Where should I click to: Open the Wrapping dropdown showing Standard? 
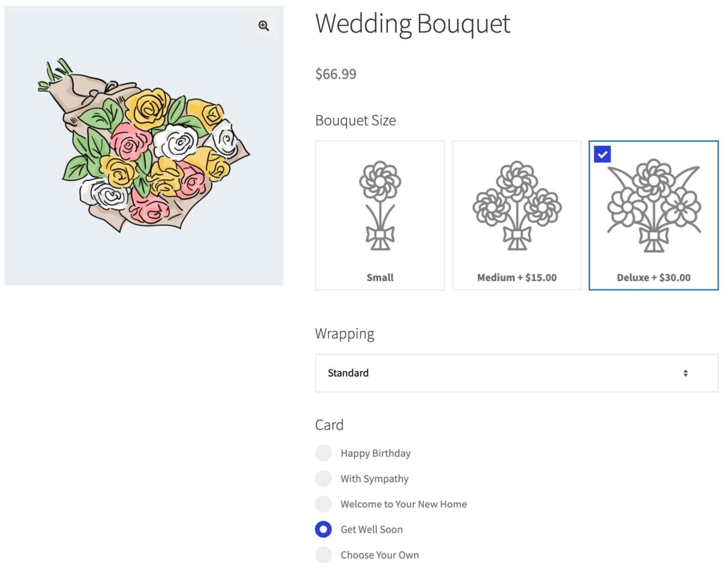point(517,373)
